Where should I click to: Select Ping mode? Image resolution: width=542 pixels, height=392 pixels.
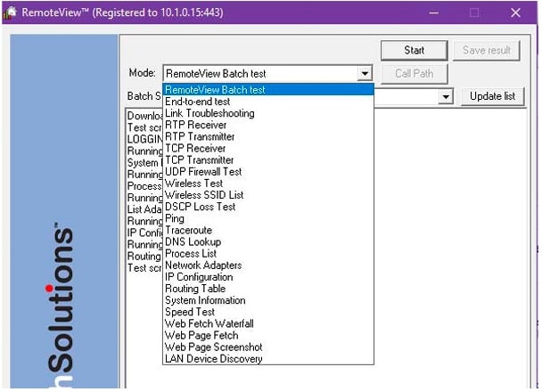coord(268,218)
